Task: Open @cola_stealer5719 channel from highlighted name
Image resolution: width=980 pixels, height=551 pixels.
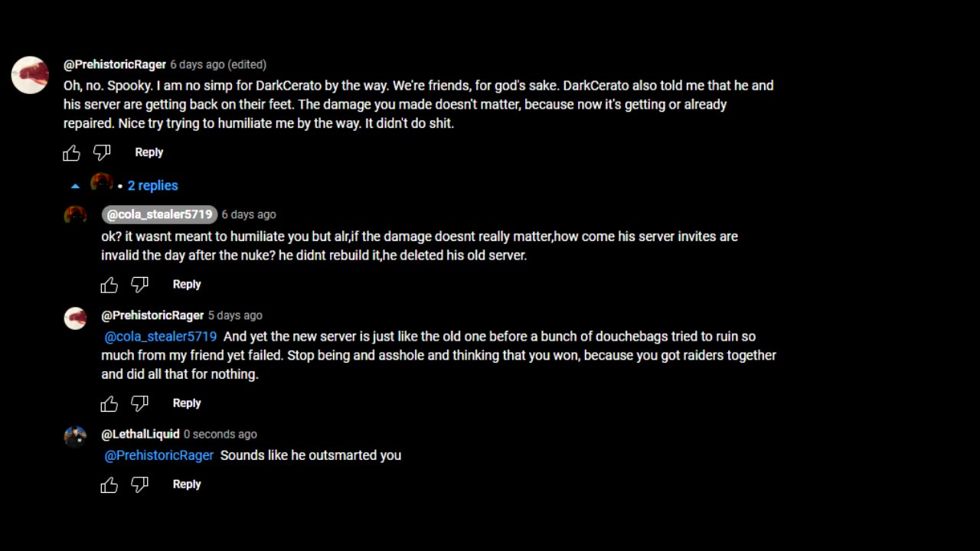Action: click(x=159, y=214)
